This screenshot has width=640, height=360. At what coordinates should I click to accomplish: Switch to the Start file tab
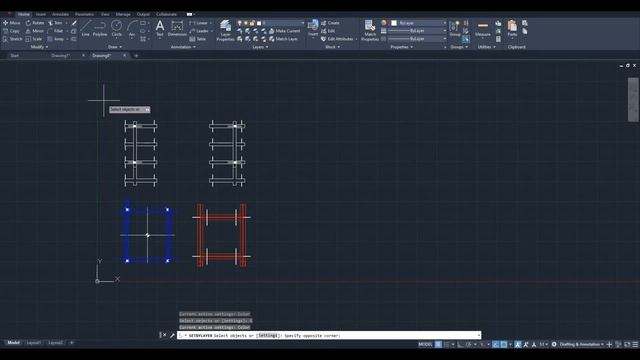pos(15,56)
